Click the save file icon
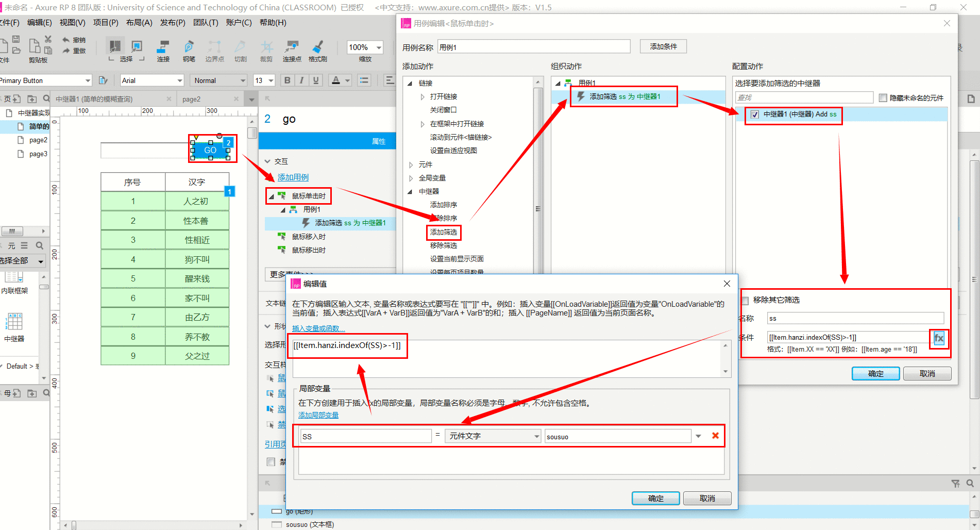 click(x=16, y=39)
